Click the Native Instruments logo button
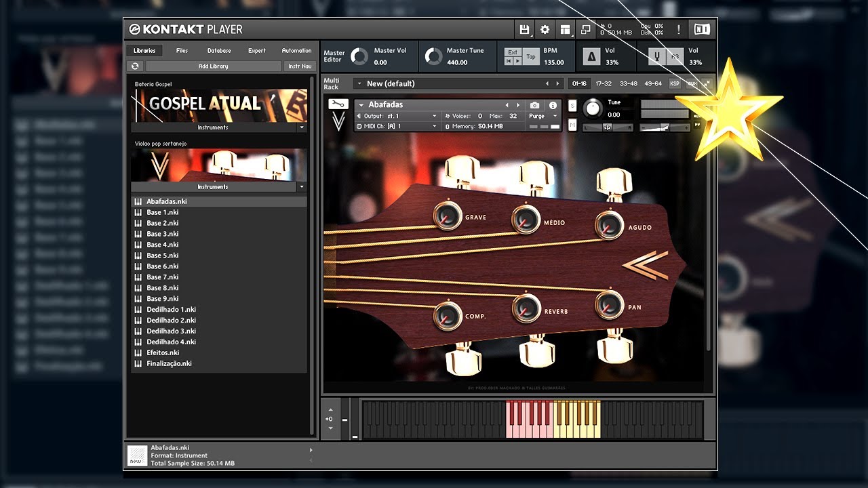This screenshot has width=868, height=488. (701, 29)
